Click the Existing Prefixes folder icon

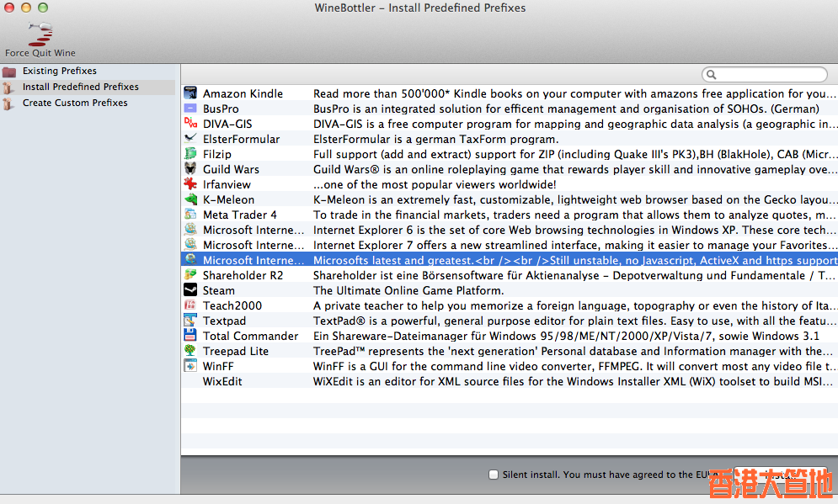click(x=9, y=71)
